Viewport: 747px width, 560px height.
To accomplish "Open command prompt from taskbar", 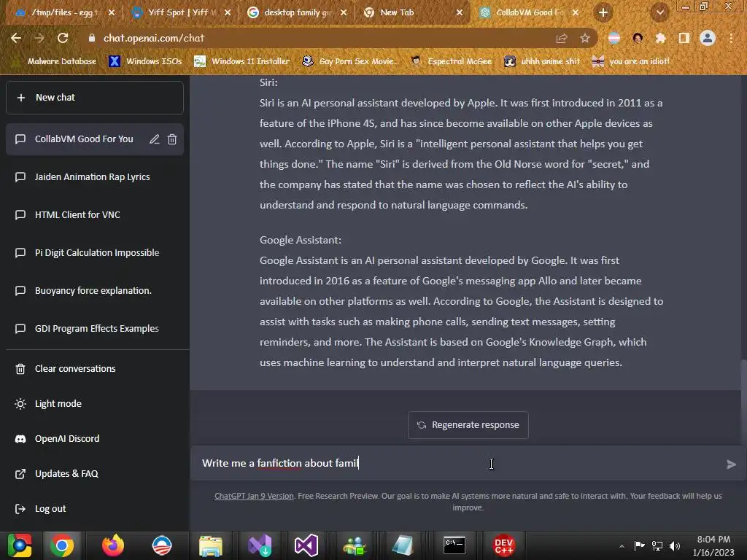I will click(454, 545).
